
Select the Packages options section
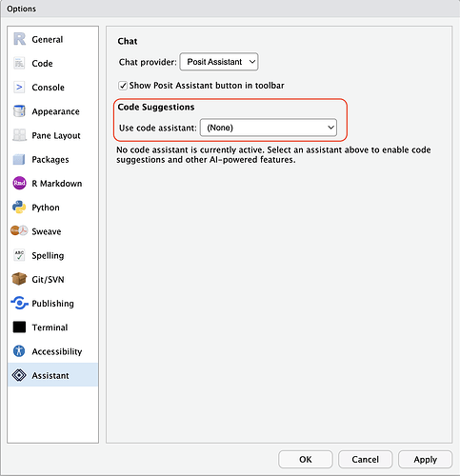click(x=53, y=159)
